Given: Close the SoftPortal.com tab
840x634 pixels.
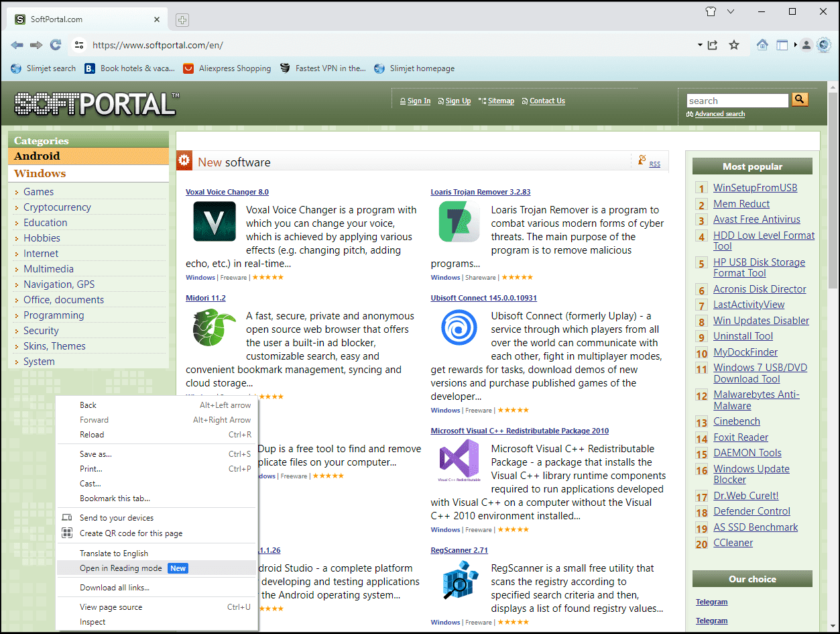Looking at the screenshot, I should pyautogui.click(x=158, y=19).
